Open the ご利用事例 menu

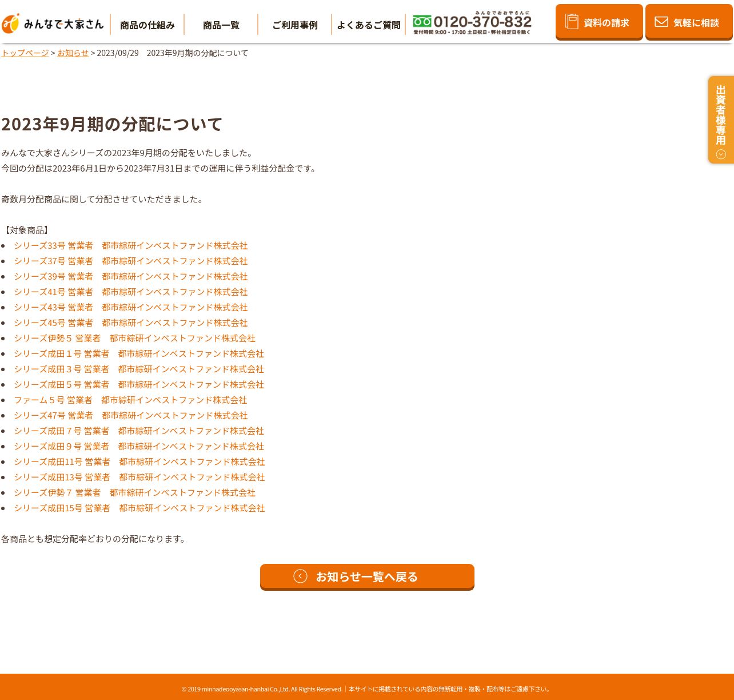pos(294,25)
